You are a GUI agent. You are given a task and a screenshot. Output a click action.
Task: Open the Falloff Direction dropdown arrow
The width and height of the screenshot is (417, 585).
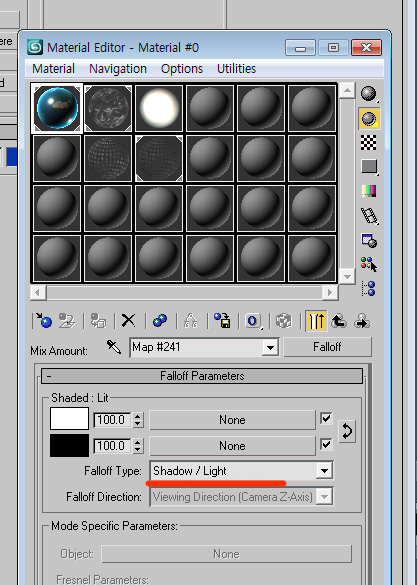tap(324, 497)
